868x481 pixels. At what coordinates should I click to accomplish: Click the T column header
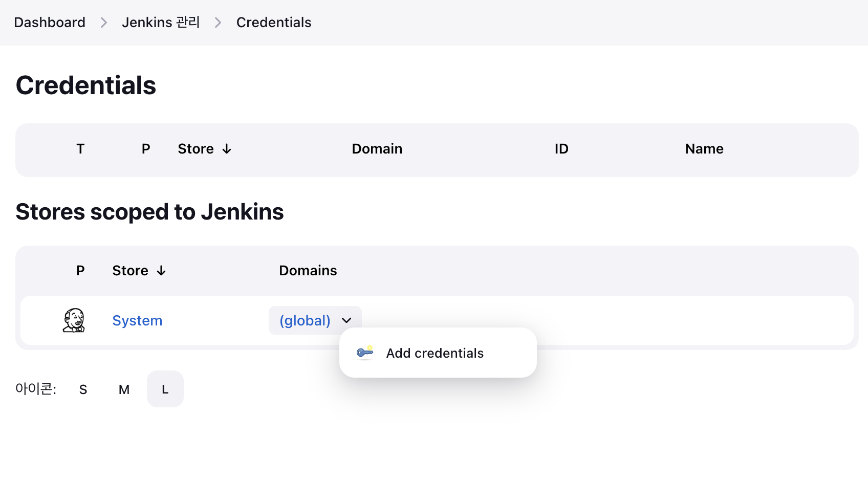pos(80,149)
